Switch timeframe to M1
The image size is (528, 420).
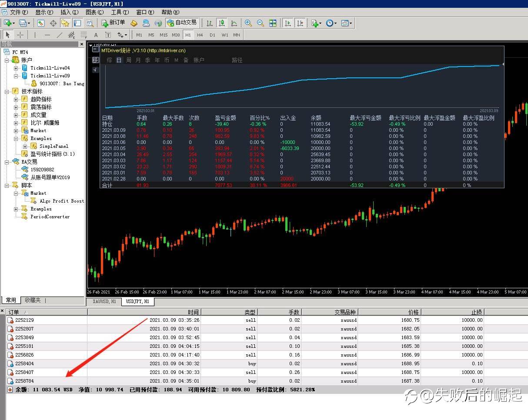point(139,35)
